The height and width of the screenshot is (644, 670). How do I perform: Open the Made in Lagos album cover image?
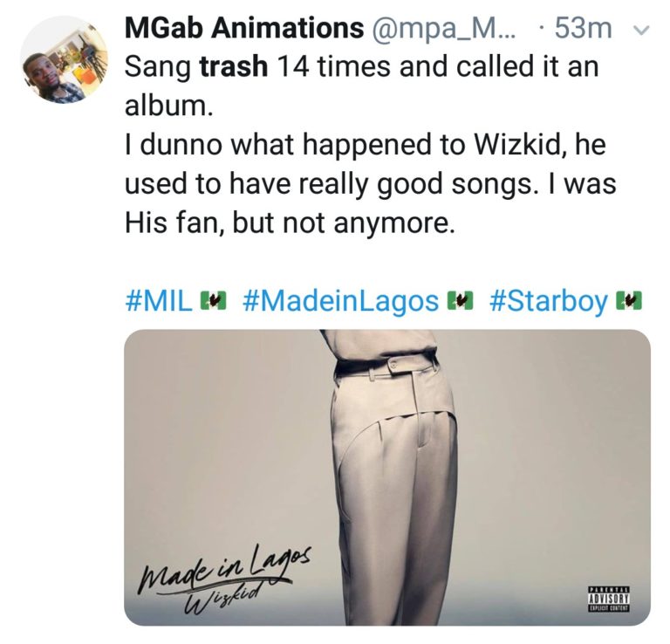[x=386, y=476]
